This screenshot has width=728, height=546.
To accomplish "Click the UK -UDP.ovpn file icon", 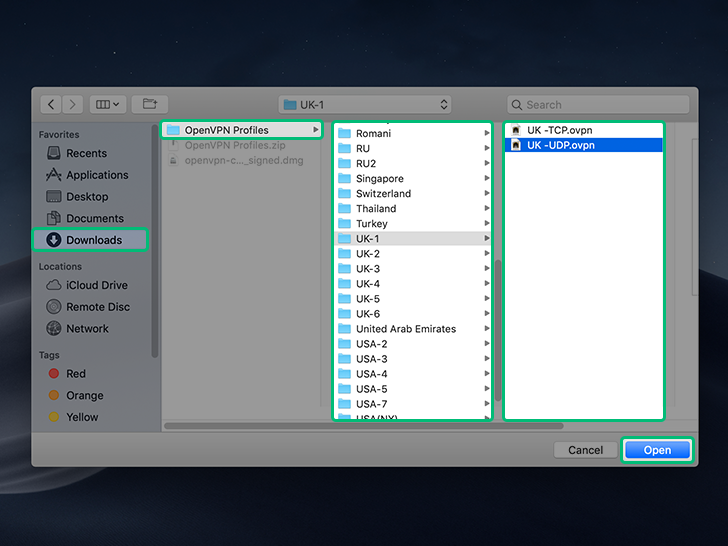I will (x=516, y=145).
